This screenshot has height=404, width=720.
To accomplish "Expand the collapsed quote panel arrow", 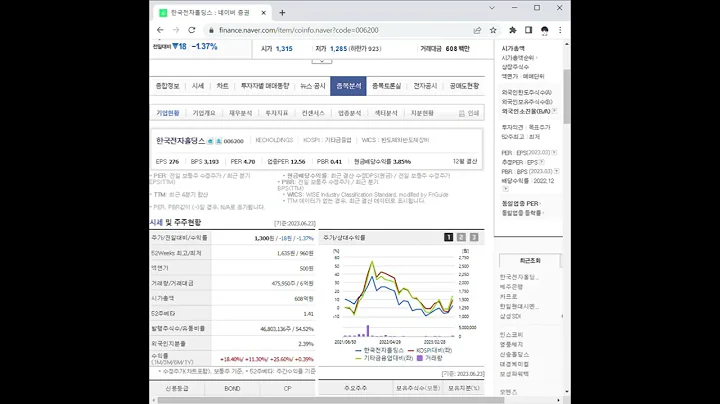I will click(322, 61).
